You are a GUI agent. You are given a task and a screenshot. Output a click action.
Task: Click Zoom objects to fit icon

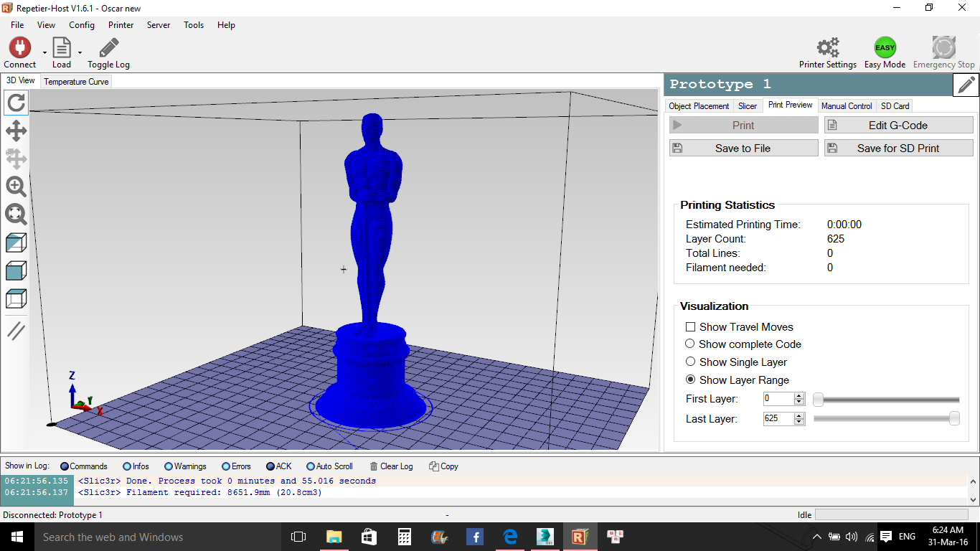pos(16,215)
